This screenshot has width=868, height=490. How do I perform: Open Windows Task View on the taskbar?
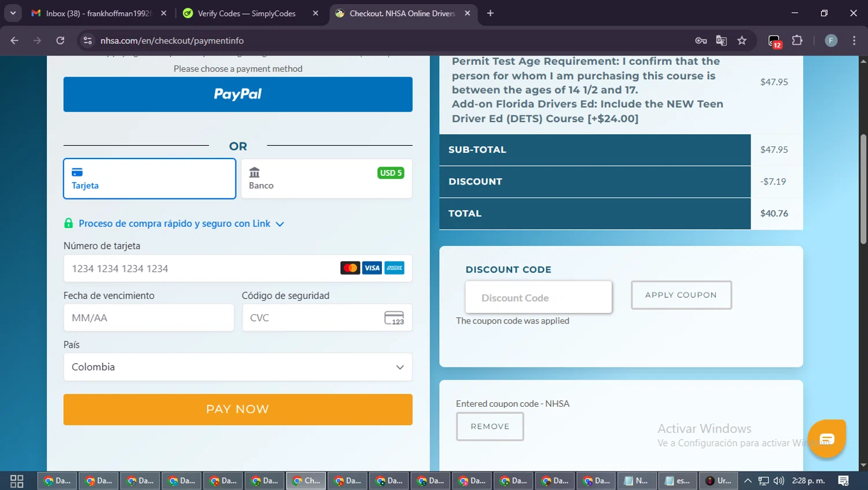[17, 481]
